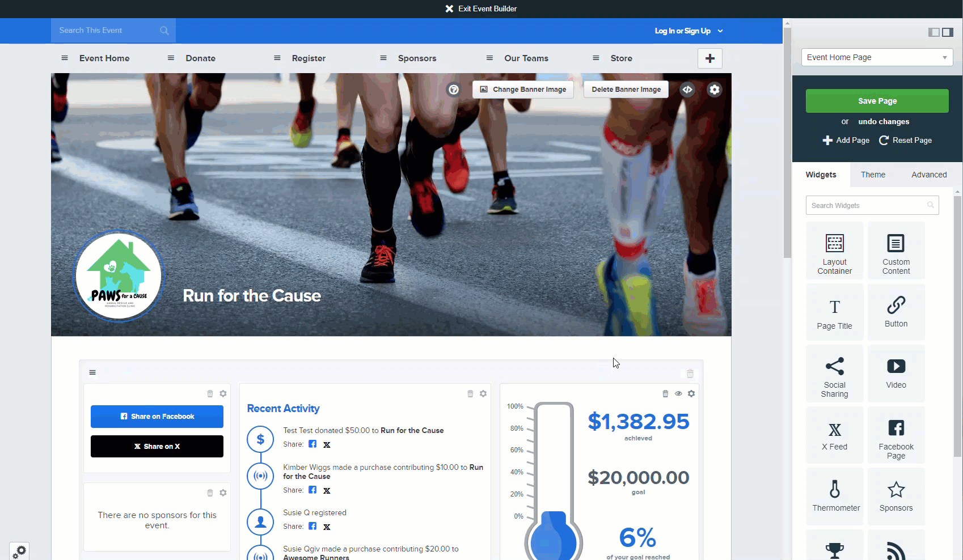Open banner code editor icon
The image size is (963, 560).
click(687, 90)
